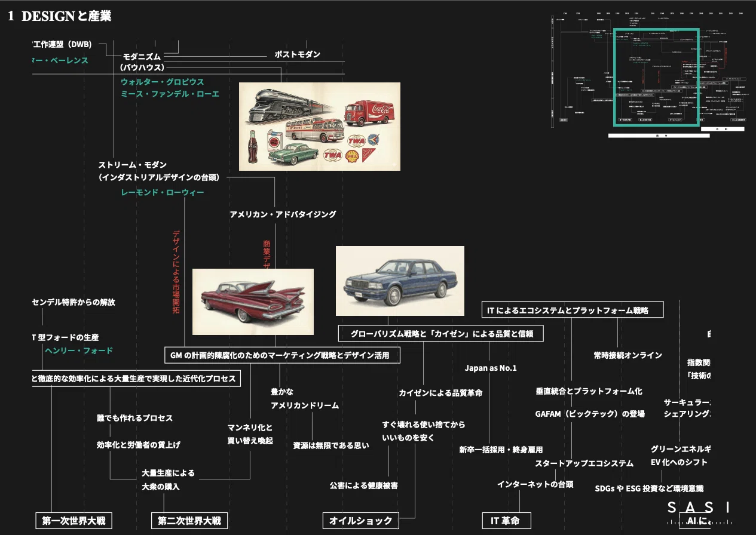The width and height of the screenshot is (756, 535).
Task: Click the 'Japan as No.1' node
Action: 491,368
